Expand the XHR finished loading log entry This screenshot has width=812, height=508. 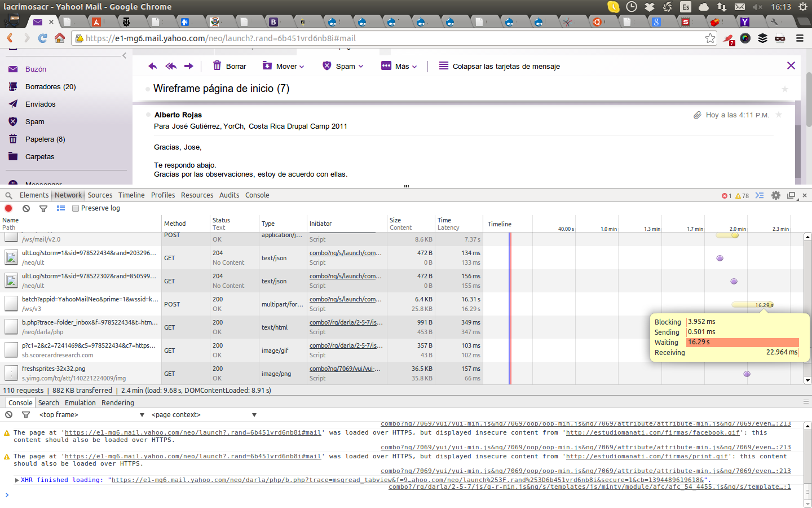(17, 480)
